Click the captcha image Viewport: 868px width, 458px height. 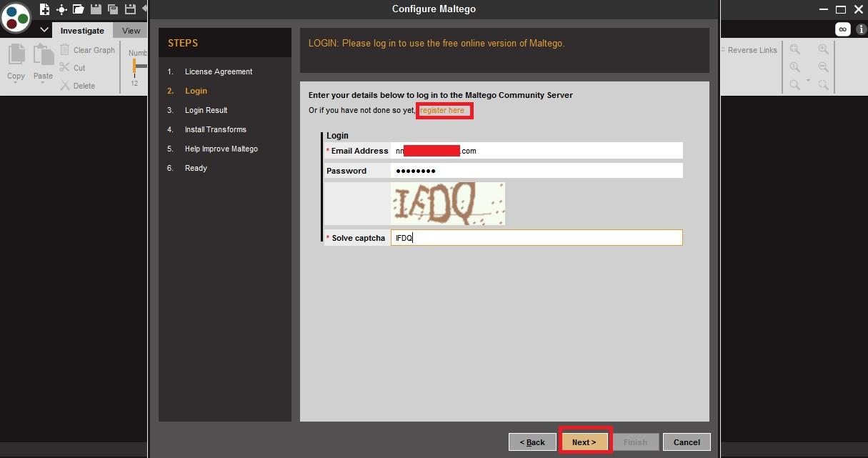448,204
